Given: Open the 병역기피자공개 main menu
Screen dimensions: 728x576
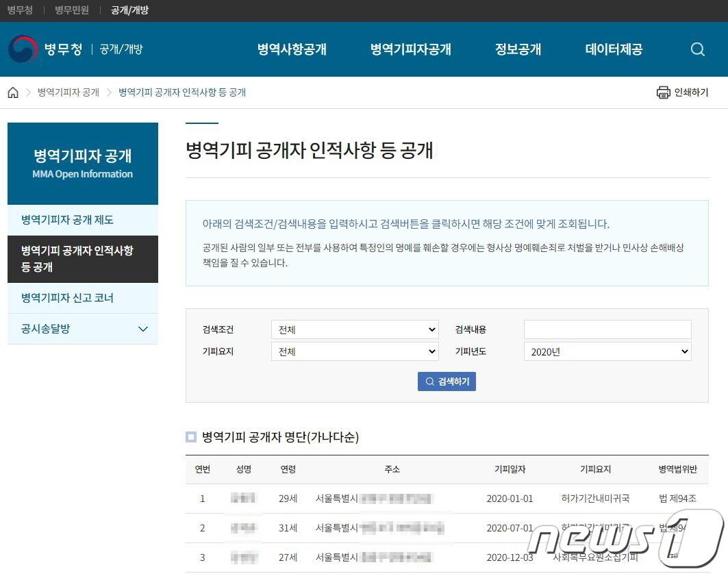Looking at the screenshot, I should click(x=411, y=49).
